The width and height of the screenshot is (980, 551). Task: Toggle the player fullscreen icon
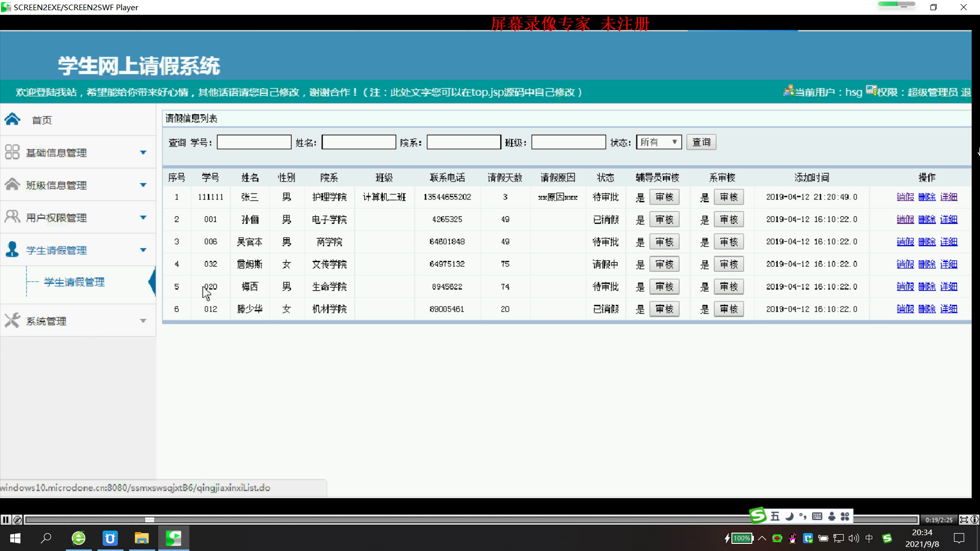[x=964, y=520]
